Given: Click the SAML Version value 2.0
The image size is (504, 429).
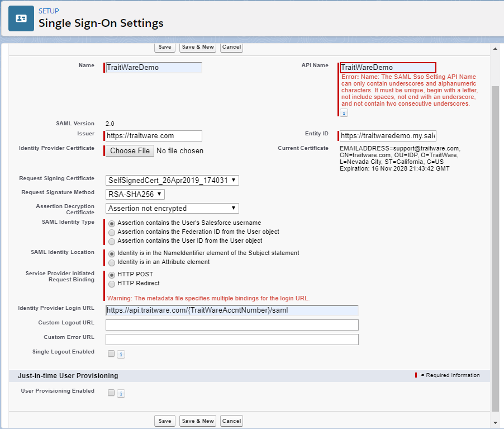Looking at the screenshot, I should 110,124.
